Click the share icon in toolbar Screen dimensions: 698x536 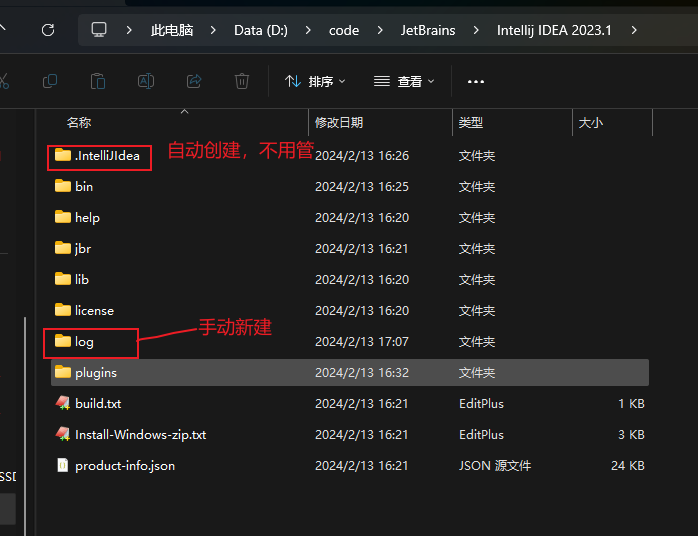pos(194,81)
